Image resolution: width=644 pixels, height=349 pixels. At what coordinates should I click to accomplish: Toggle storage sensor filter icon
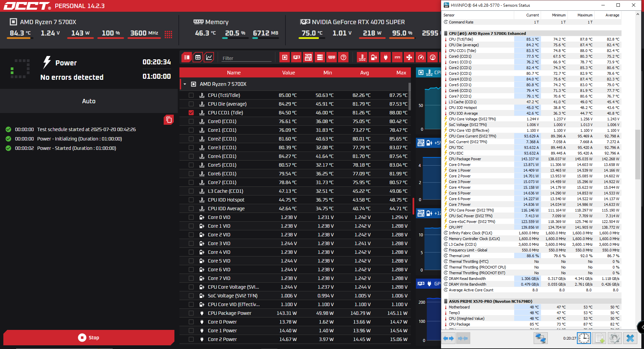coord(320,57)
